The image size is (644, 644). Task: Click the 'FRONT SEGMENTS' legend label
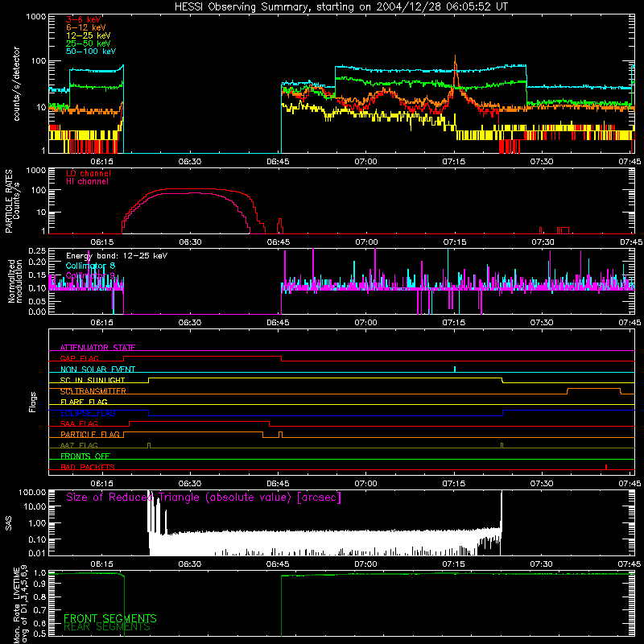pyautogui.click(x=110, y=618)
